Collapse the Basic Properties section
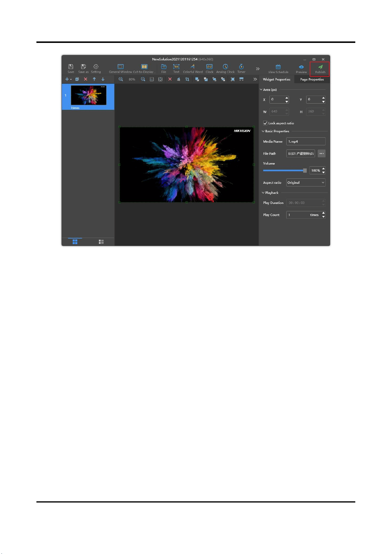 coord(263,131)
